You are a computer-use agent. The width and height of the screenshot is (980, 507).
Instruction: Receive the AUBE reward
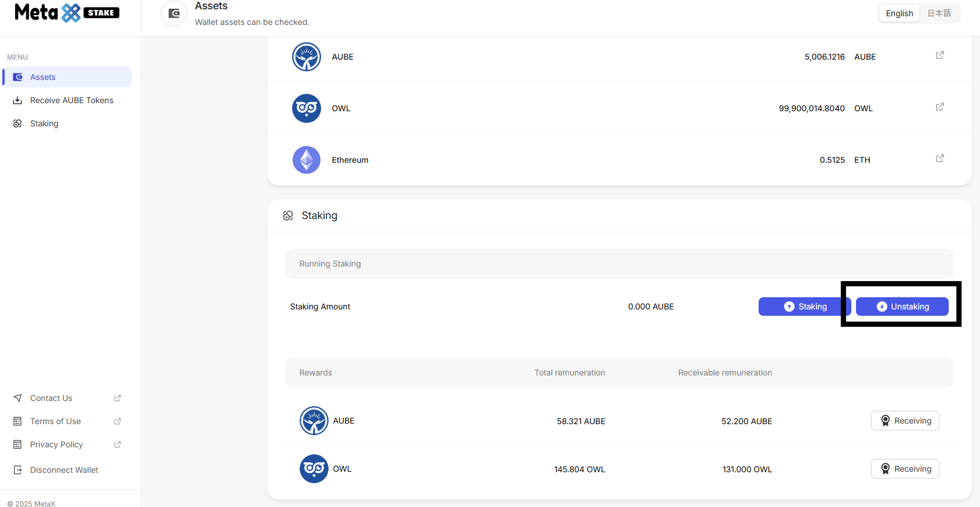click(x=905, y=421)
